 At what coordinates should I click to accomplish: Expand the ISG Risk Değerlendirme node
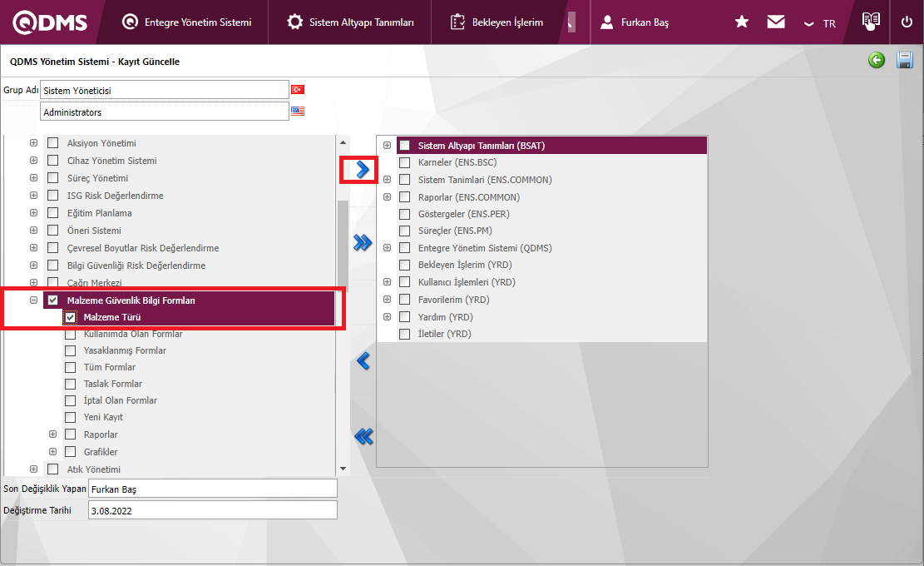click(x=33, y=195)
